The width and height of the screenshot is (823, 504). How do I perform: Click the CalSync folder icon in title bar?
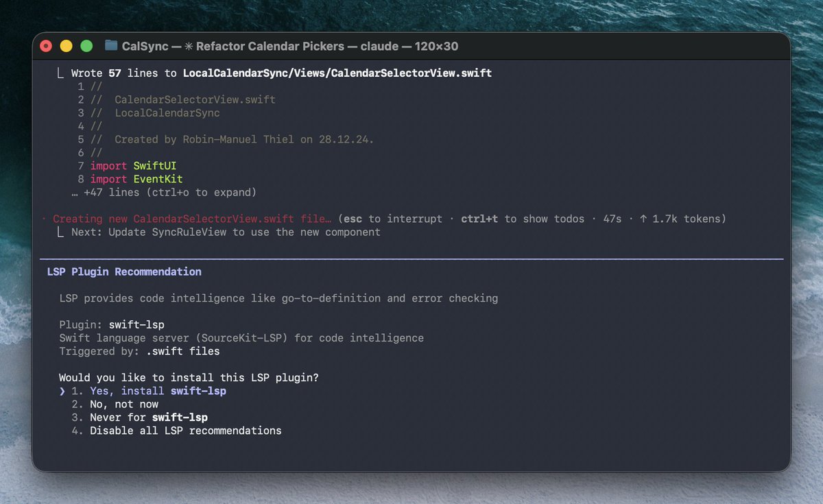pyautogui.click(x=110, y=46)
